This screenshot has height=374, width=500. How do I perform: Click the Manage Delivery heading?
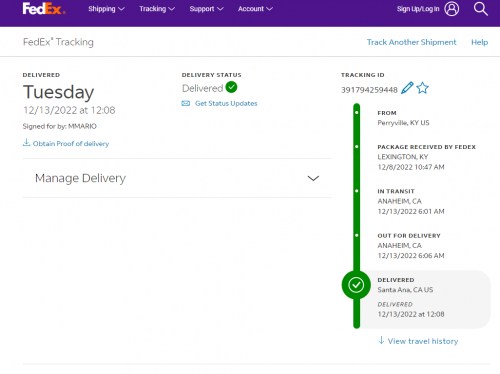click(80, 178)
